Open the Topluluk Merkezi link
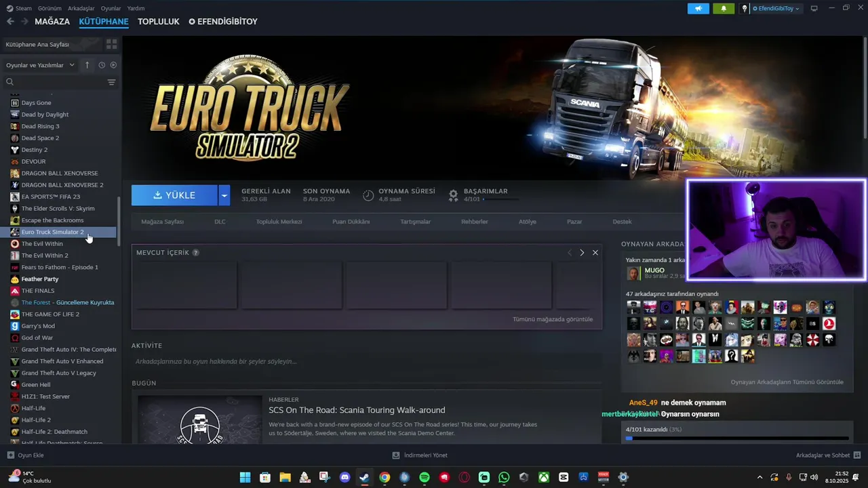Image resolution: width=868 pixels, height=488 pixels. pos(279,222)
